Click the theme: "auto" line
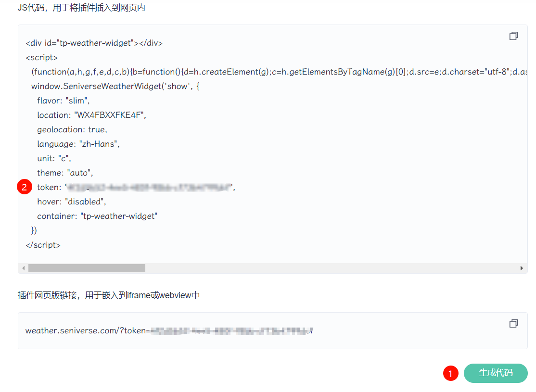This screenshot has height=392, width=536. (65, 173)
